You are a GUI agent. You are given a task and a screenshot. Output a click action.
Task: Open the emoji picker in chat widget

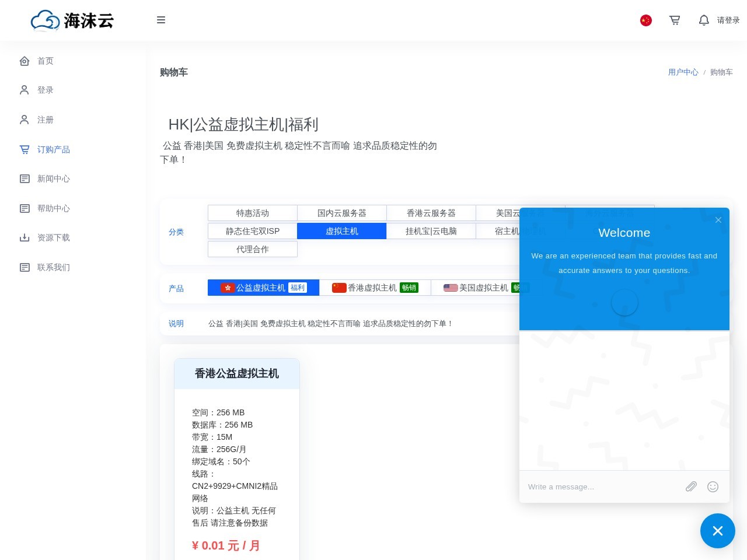(713, 487)
